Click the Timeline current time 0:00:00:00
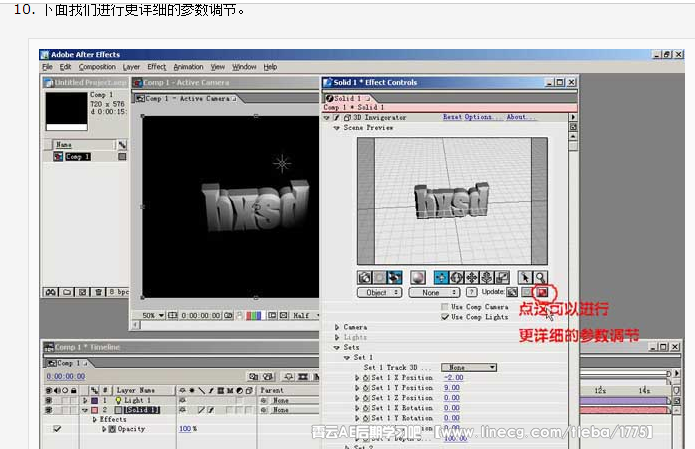Image resolution: width=695 pixels, height=449 pixels. click(66, 376)
